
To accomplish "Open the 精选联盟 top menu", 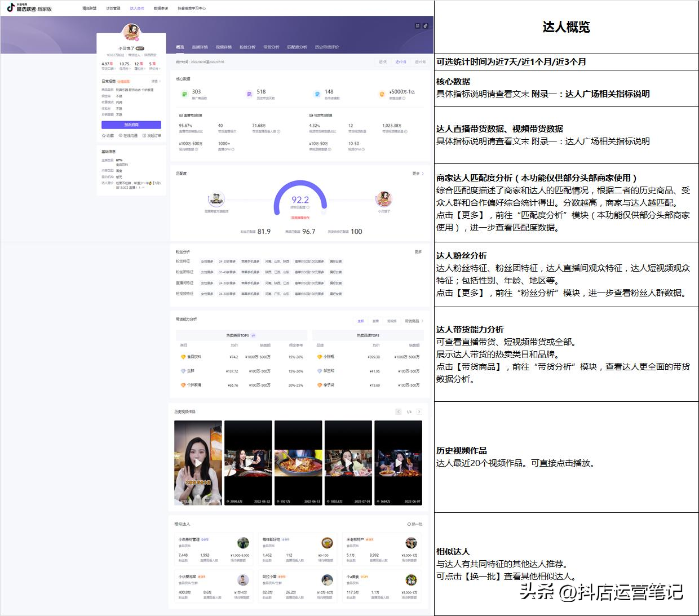I will click(89, 8).
